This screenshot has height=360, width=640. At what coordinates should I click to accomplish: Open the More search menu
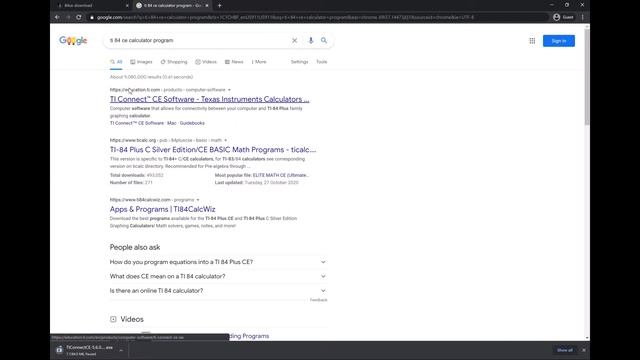pyautogui.click(x=259, y=62)
